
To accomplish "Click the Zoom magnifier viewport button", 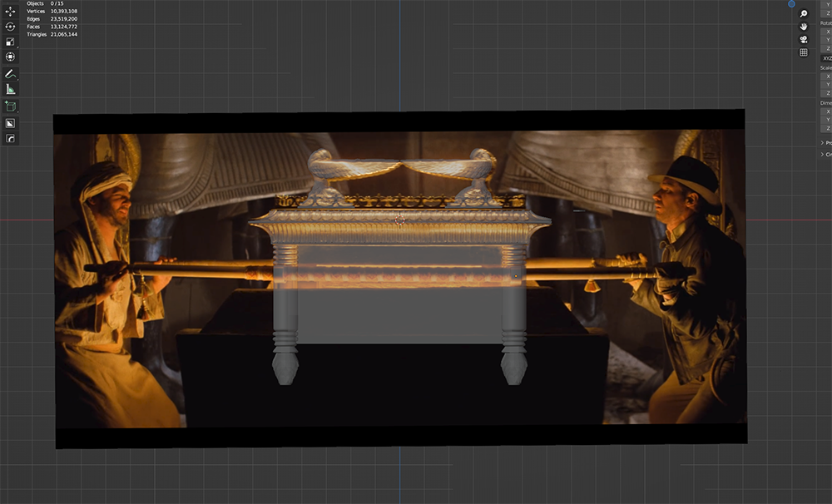I will 804,14.
